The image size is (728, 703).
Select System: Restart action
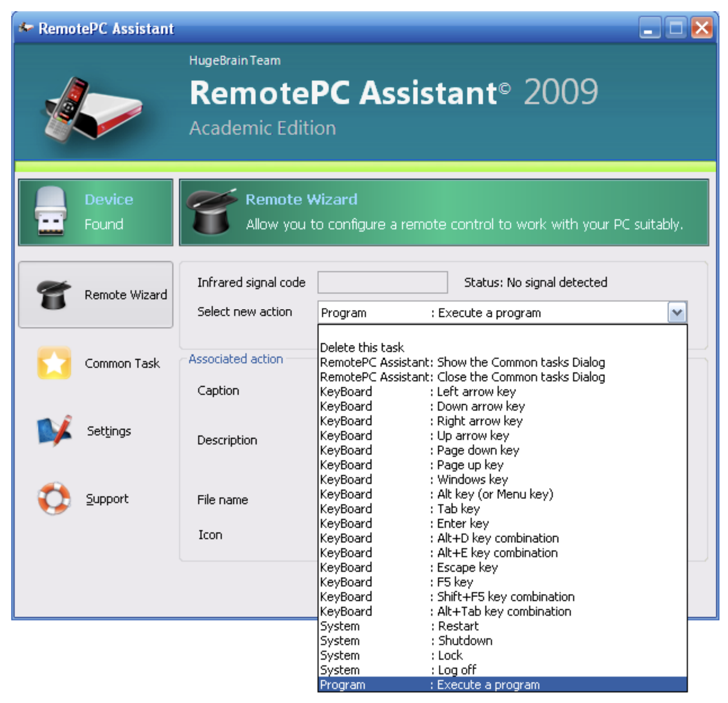pyautogui.click(x=502, y=626)
